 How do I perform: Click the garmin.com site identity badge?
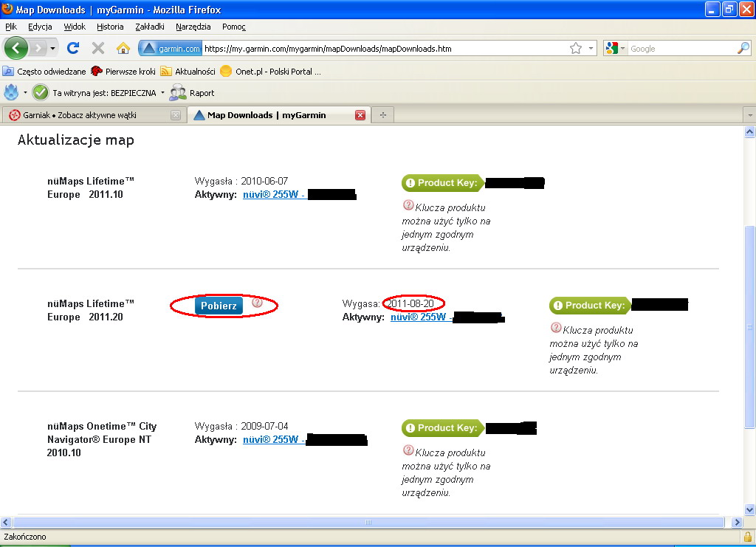point(171,48)
